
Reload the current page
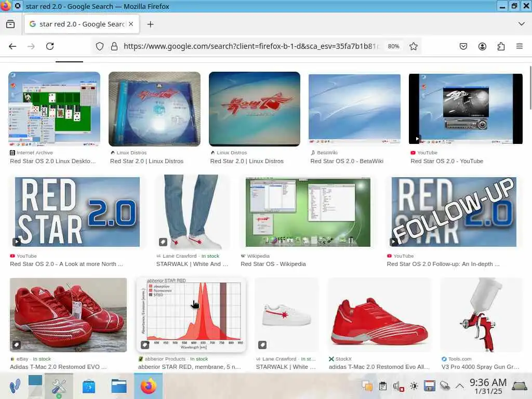pyautogui.click(x=50, y=46)
